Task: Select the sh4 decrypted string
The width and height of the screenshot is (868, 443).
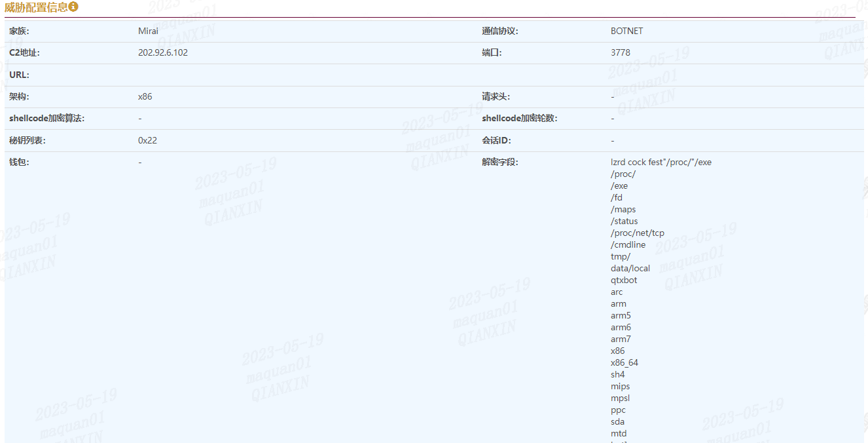Action: coord(618,374)
